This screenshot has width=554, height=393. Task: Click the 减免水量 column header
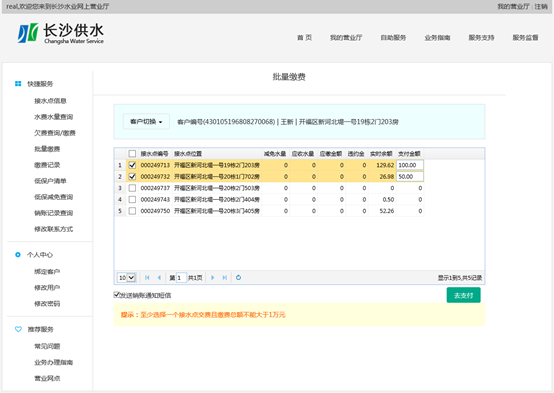point(275,154)
